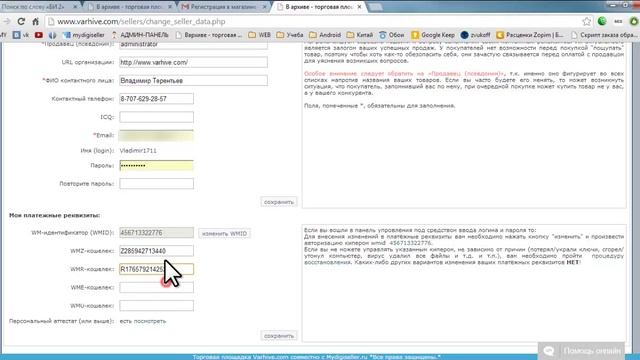This screenshot has height=360, width=640.
Task: Save payment details with lower сохранить button
Action: (279, 336)
